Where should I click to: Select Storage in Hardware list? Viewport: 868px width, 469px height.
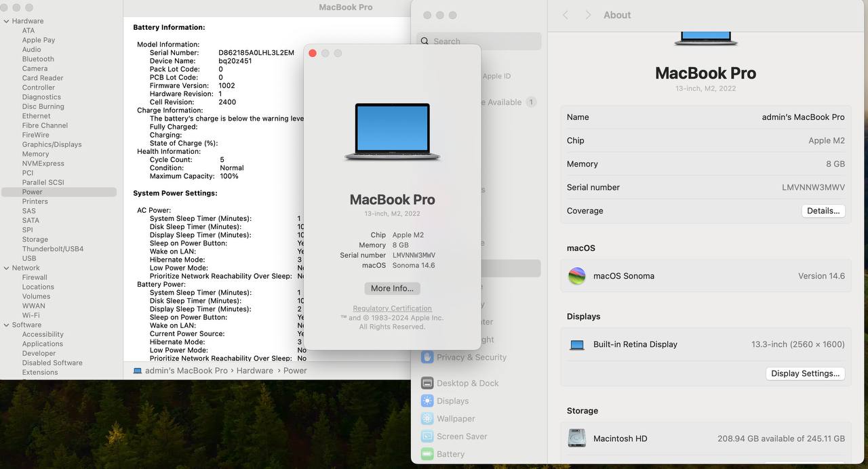click(x=35, y=239)
